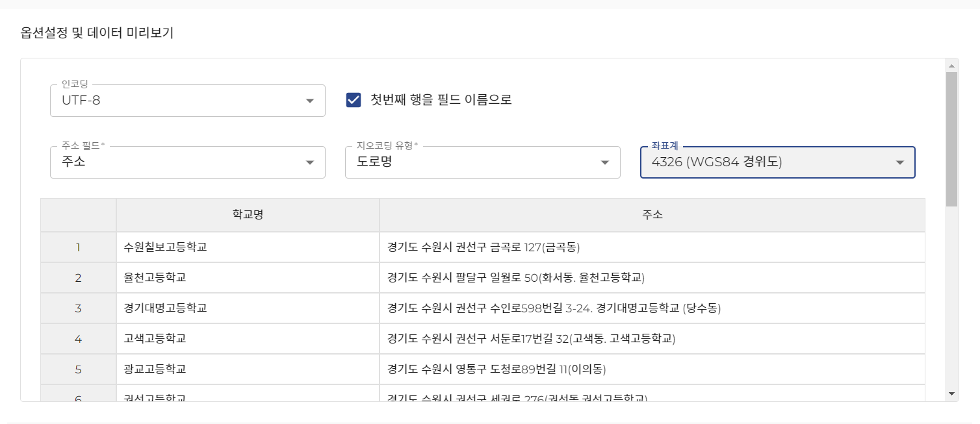Click the 수원칠보고등학교 cell

248,247
